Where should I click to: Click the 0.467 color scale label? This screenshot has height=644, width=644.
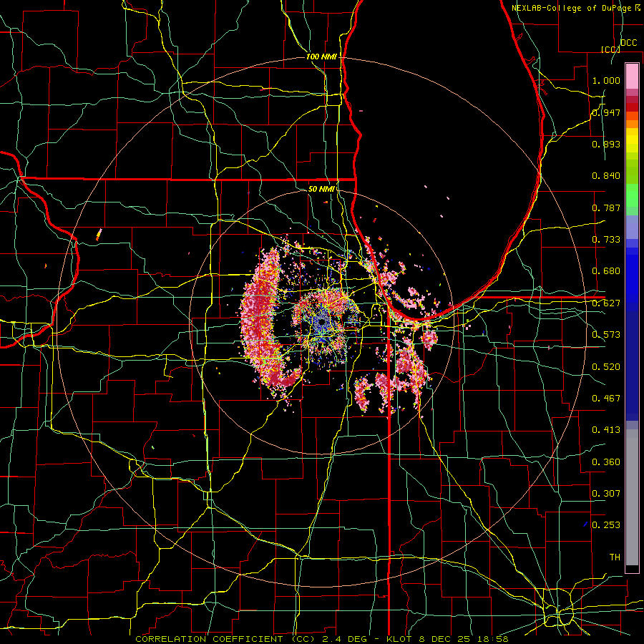pyautogui.click(x=606, y=399)
